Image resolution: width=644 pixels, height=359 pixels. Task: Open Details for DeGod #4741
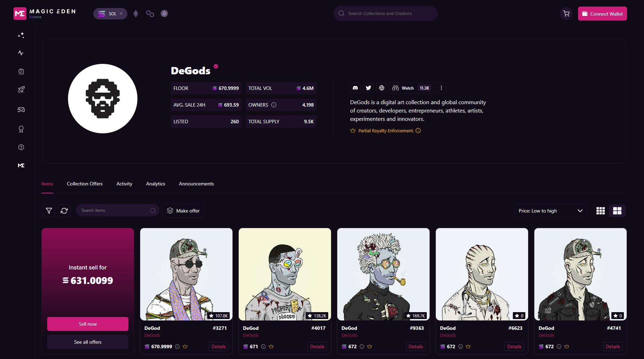pos(613,347)
